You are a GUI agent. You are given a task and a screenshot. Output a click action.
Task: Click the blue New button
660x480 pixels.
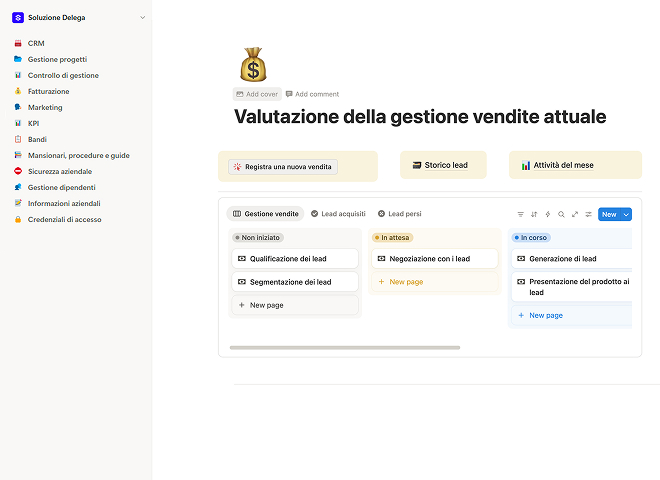(x=609, y=214)
